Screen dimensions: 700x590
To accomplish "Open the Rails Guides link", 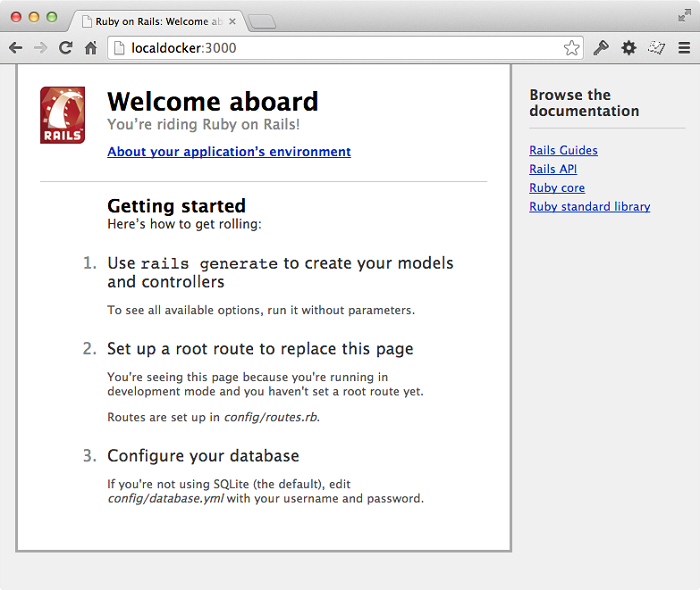I will pos(563,150).
